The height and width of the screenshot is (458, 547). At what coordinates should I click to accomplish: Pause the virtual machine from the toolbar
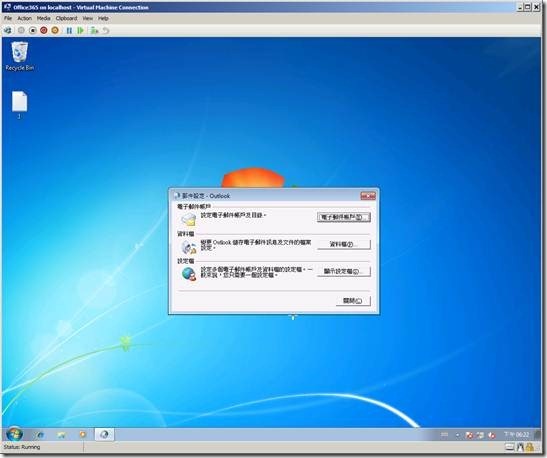click(x=69, y=31)
